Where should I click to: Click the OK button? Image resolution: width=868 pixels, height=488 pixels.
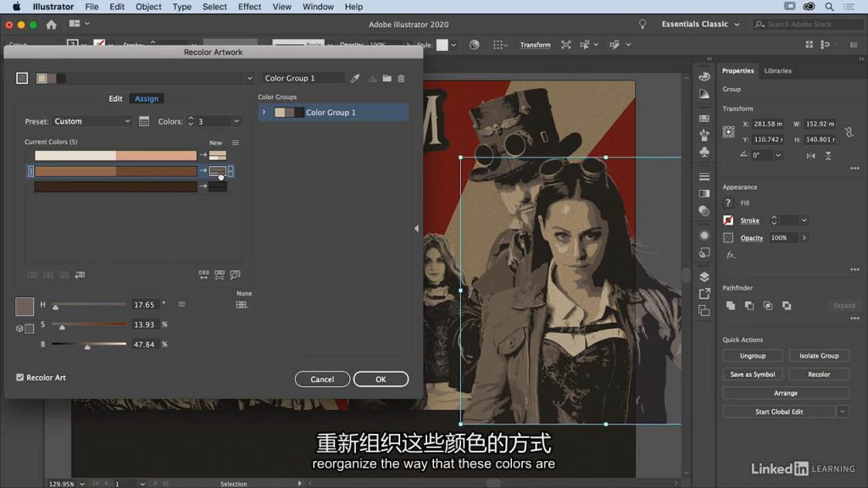point(381,379)
